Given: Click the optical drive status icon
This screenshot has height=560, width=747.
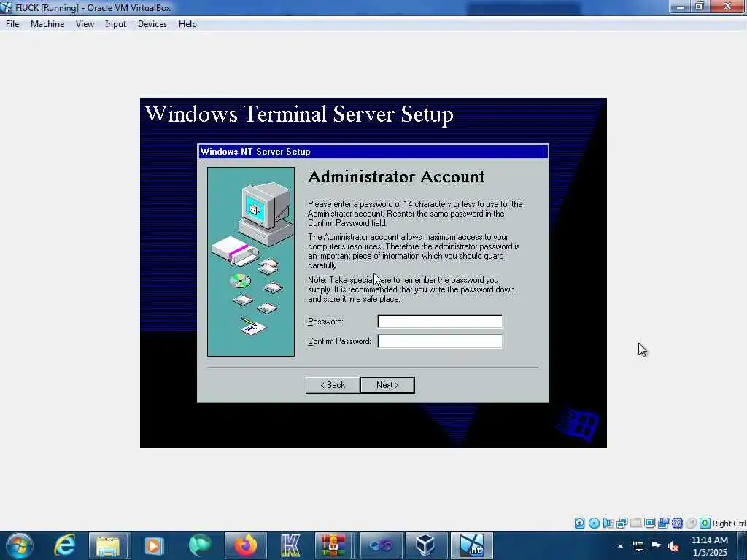Looking at the screenshot, I should pyautogui.click(x=594, y=524).
